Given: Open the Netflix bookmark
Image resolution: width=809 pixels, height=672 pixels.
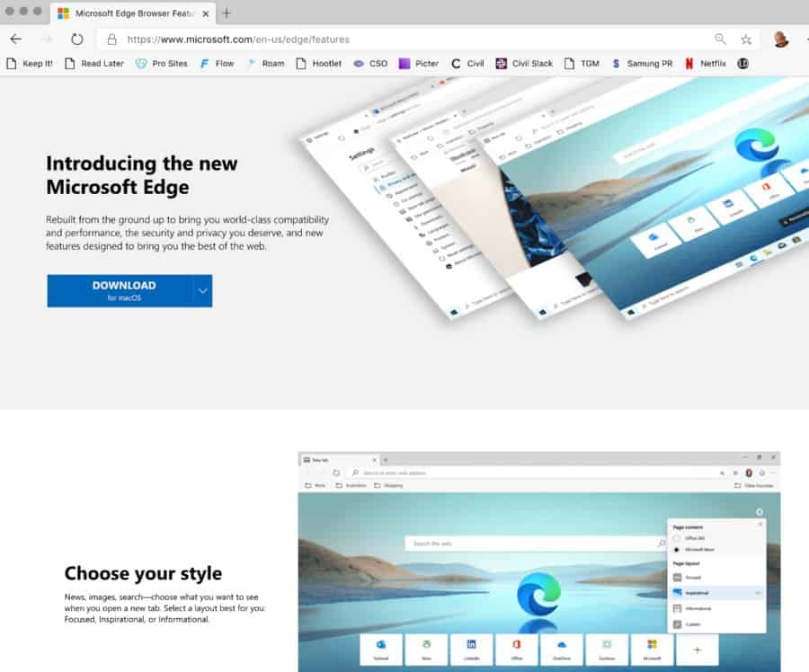Looking at the screenshot, I should pyautogui.click(x=706, y=64).
